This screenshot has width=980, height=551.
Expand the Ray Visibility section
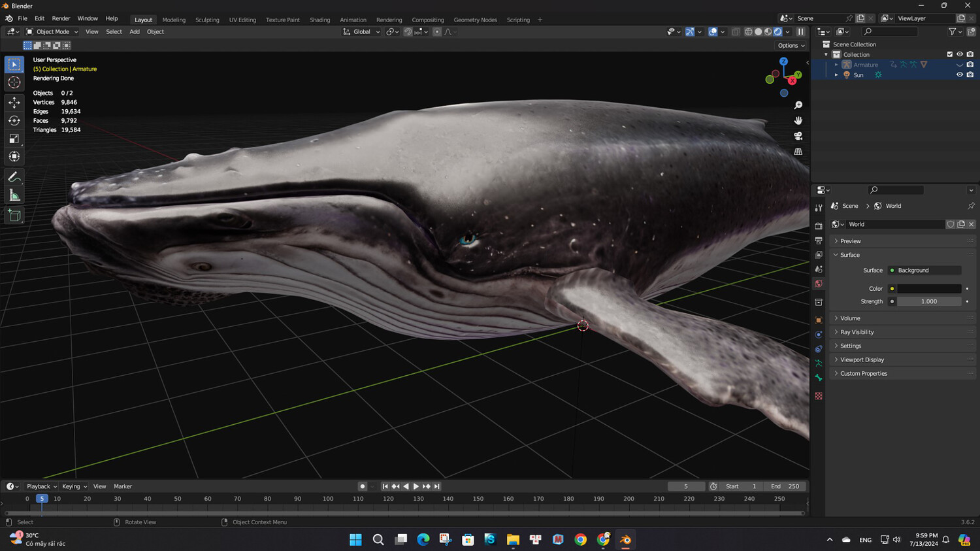857,332
